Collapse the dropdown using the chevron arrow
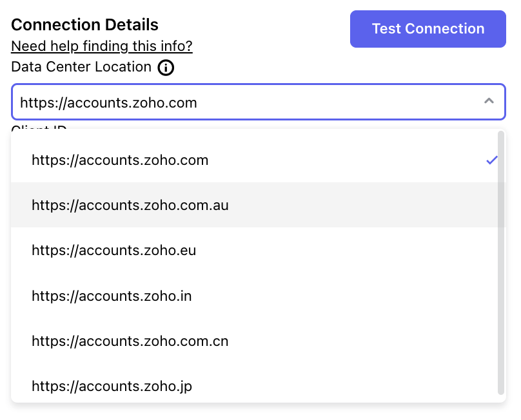 tap(489, 101)
